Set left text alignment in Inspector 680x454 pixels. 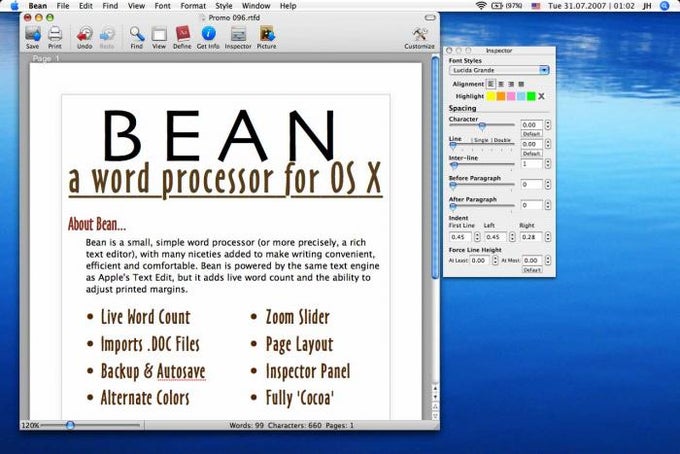click(490, 84)
